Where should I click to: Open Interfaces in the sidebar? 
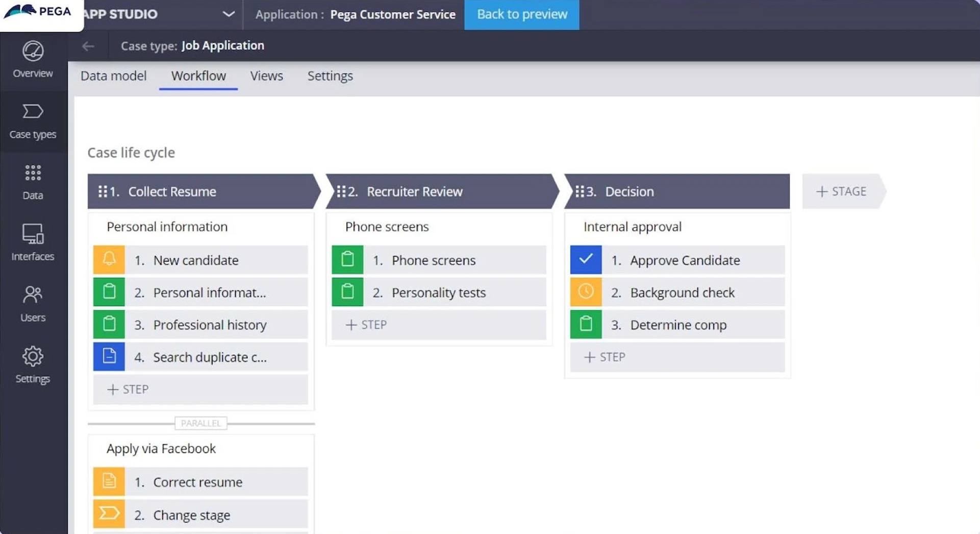33,243
